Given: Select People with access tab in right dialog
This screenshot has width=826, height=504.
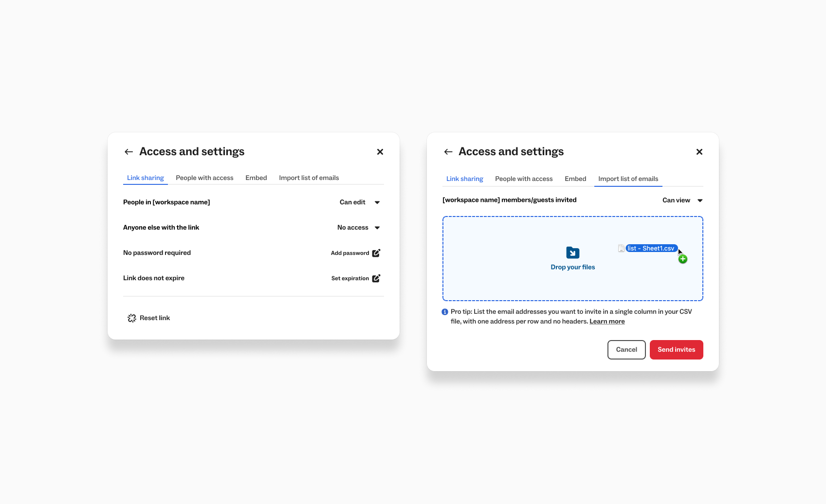Looking at the screenshot, I should [524, 179].
